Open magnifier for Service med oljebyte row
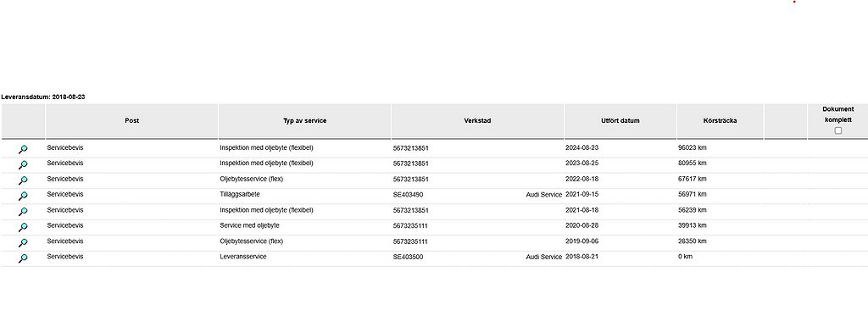Image resolution: width=868 pixels, height=316 pixels. (23, 227)
